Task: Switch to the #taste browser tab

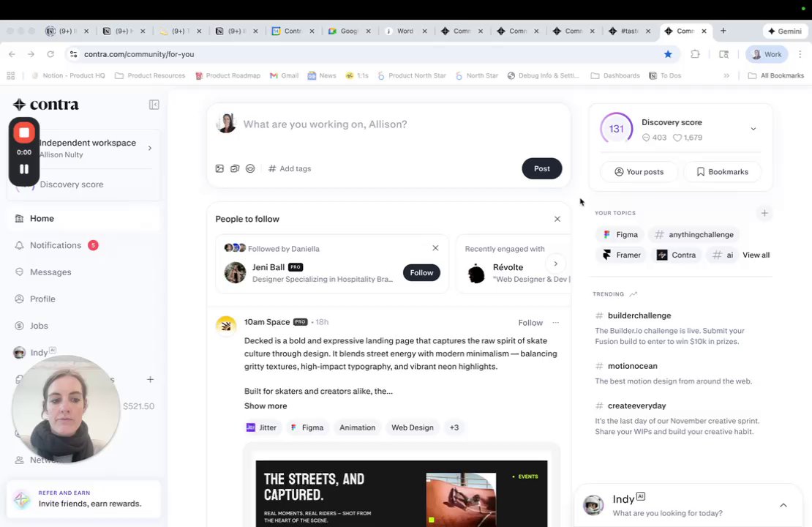Action: click(629, 31)
